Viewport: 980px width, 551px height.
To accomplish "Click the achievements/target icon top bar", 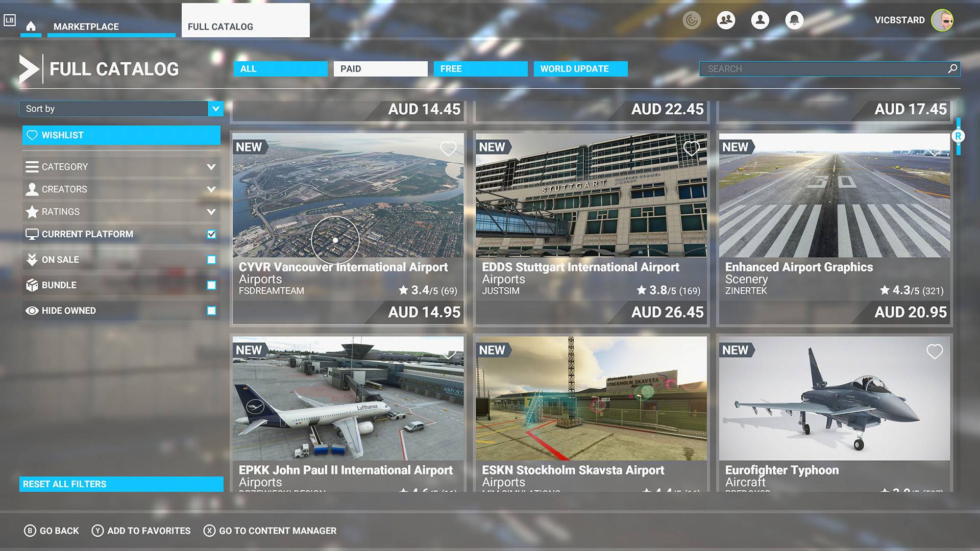I will (693, 21).
